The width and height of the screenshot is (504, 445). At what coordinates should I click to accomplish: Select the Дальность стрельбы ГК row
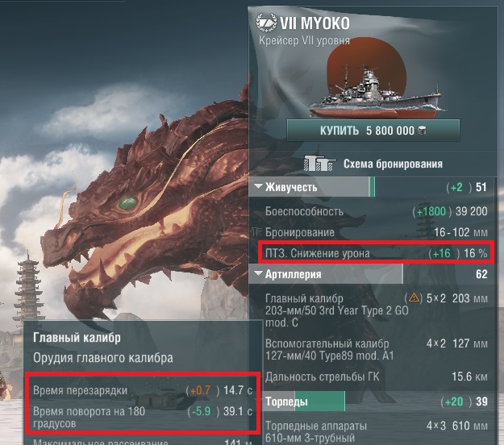(376, 376)
